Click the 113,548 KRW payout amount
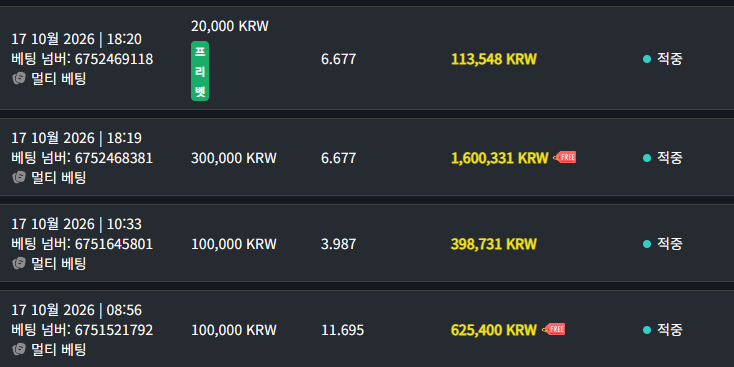The width and height of the screenshot is (734, 367). click(493, 59)
